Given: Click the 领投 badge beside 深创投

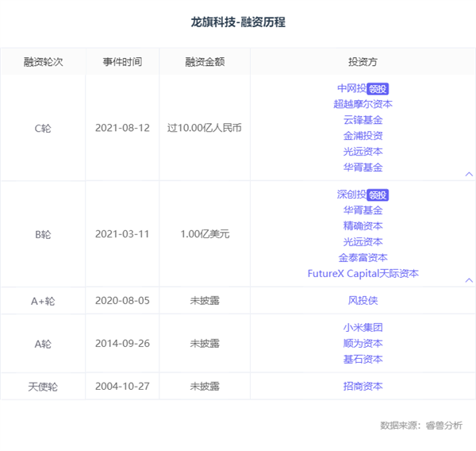Looking at the screenshot, I should click(x=378, y=195).
